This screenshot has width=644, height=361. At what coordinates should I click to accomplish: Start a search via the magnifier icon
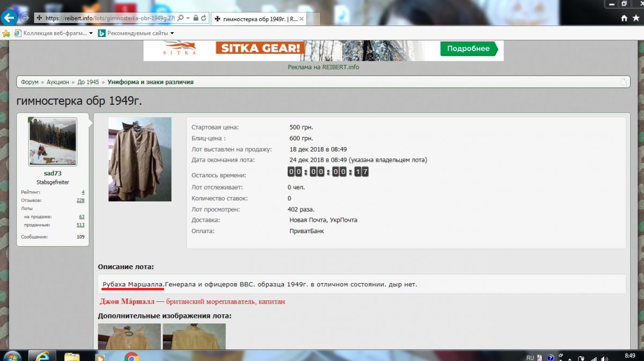point(179,17)
